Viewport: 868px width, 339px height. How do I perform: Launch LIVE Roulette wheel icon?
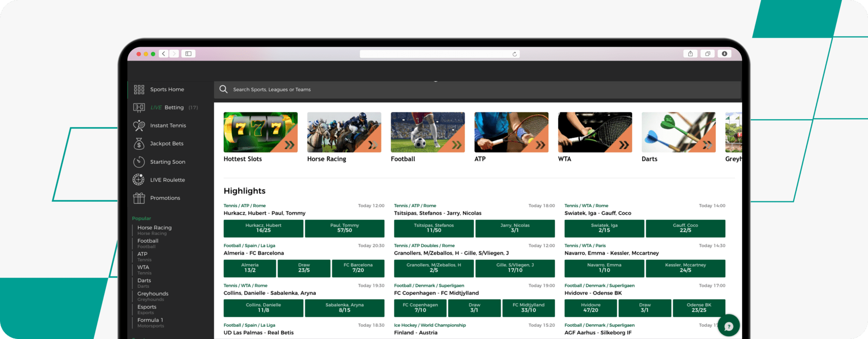139,180
